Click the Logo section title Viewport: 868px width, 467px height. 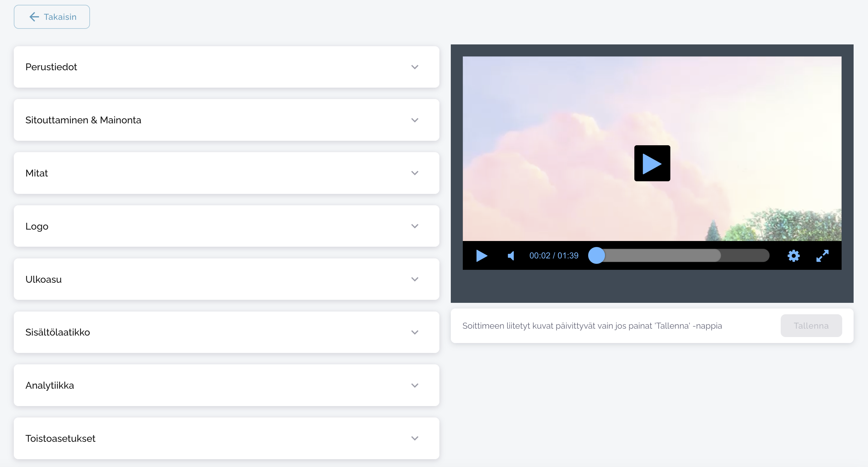(x=37, y=226)
